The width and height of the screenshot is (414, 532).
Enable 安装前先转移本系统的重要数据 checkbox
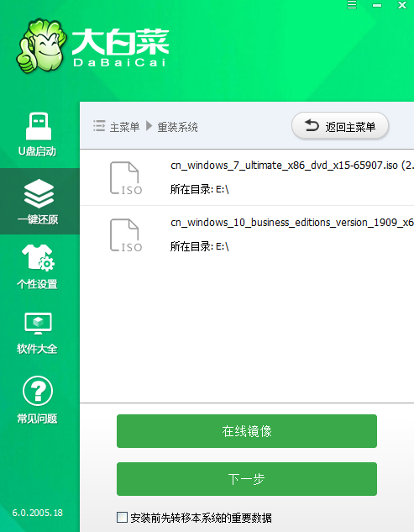coord(122,518)
